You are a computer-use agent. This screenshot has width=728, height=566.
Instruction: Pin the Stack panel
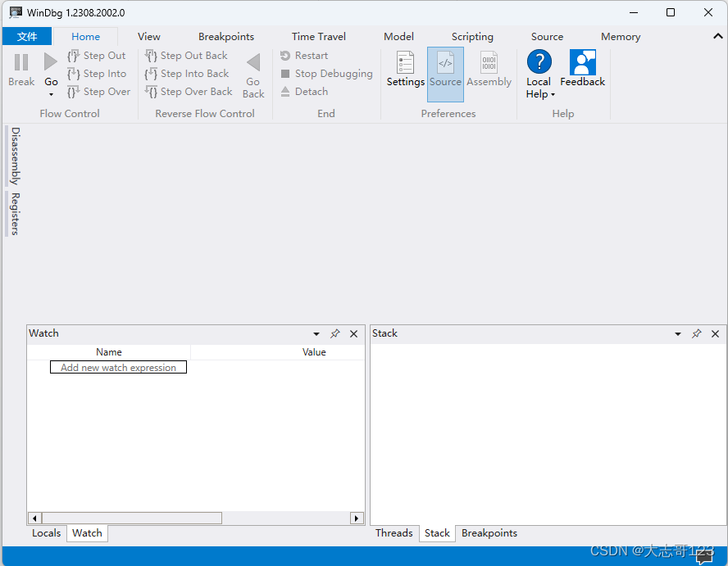(x=696, y=333)
